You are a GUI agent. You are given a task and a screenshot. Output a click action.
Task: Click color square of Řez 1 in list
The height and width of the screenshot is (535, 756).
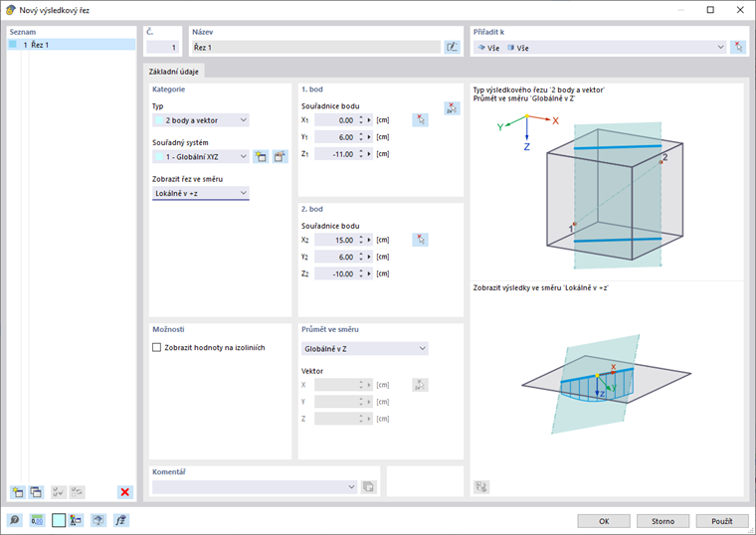click(13, 45)
